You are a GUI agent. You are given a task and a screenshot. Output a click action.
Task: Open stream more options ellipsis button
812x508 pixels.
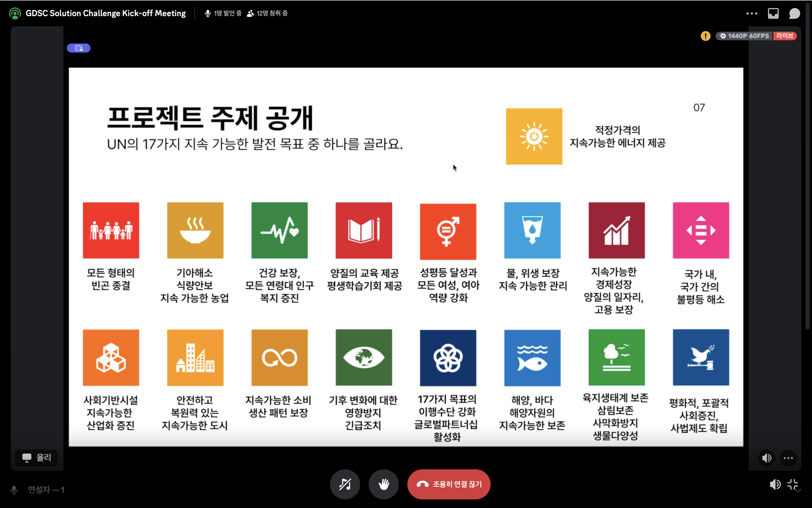tap(788, 458)
